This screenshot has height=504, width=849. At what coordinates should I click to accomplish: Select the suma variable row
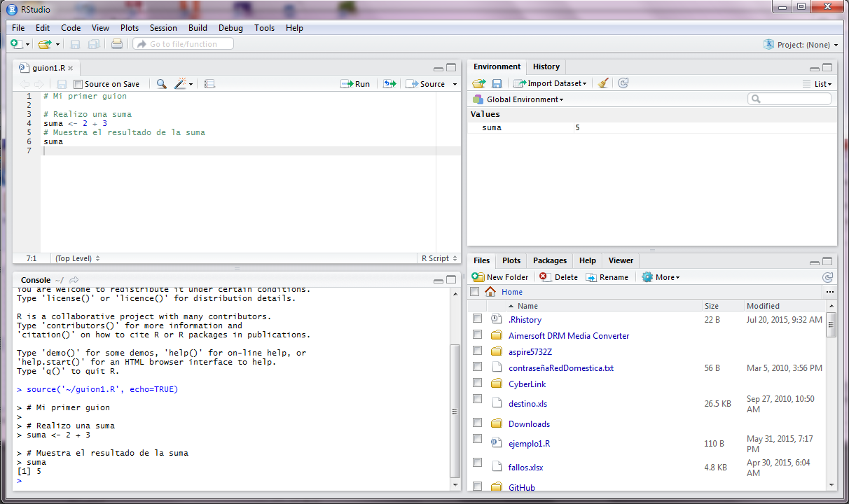click(652, 127)
